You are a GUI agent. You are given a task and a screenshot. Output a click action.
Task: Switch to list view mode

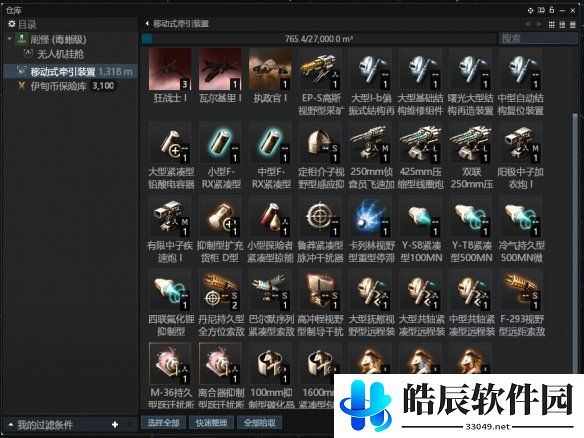coord(573,25)
